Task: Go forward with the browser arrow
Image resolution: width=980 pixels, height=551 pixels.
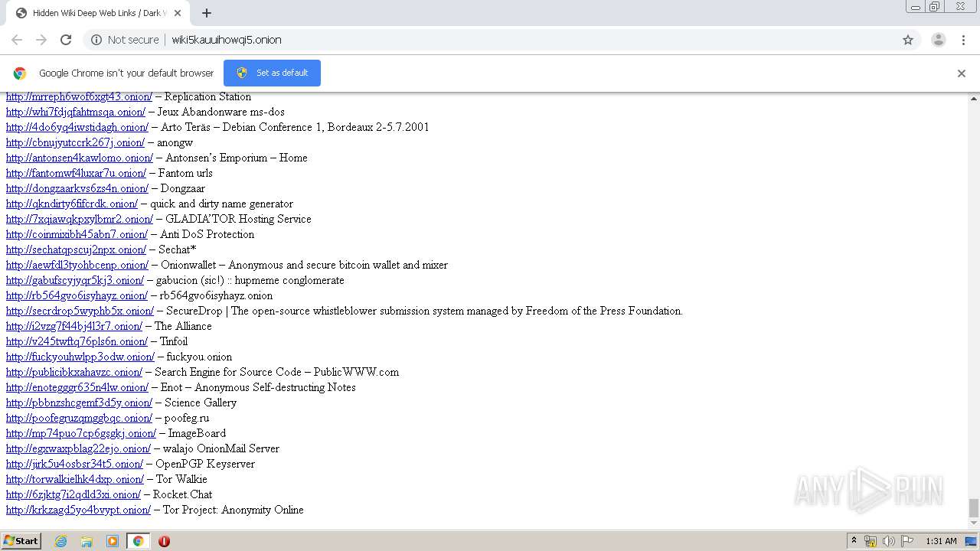Action: [41, 40]
